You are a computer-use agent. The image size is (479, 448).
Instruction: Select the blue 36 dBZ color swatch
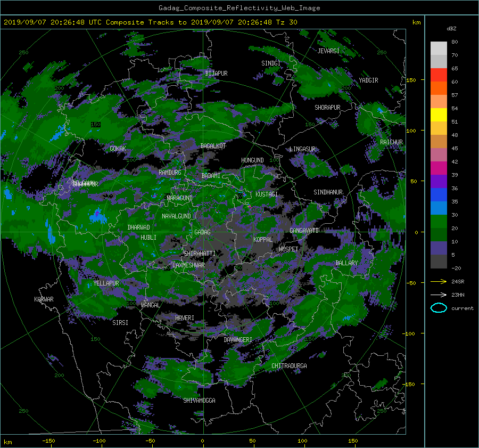click(x=439, y=194)
